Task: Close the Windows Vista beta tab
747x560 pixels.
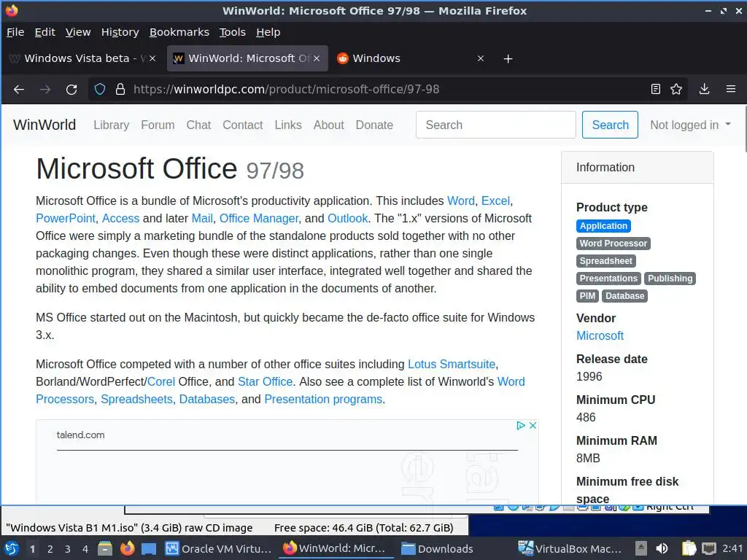Action: point(152,58)
